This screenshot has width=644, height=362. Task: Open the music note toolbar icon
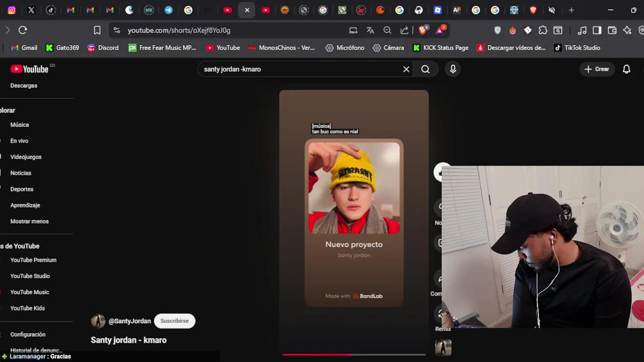click(582, 30)
